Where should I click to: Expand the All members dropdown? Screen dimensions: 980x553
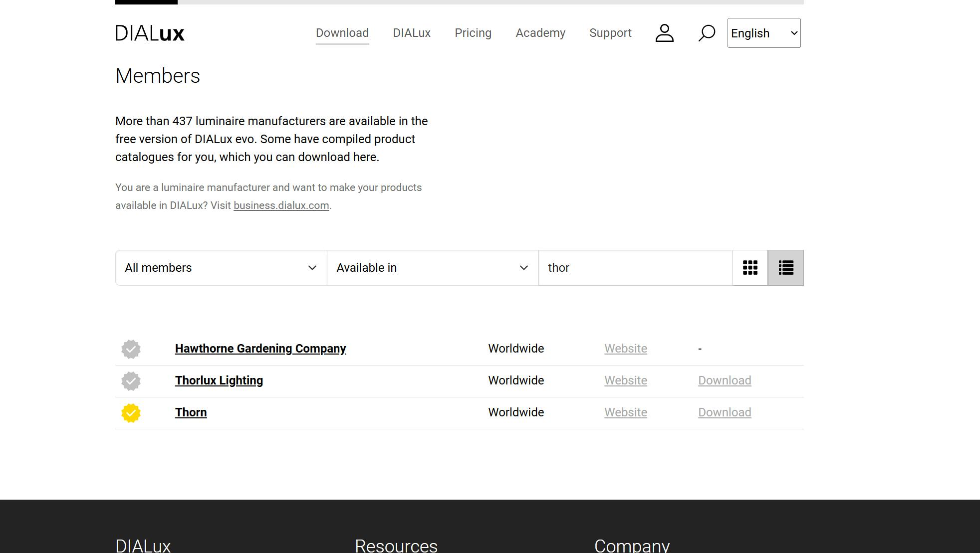click(221, 268)
